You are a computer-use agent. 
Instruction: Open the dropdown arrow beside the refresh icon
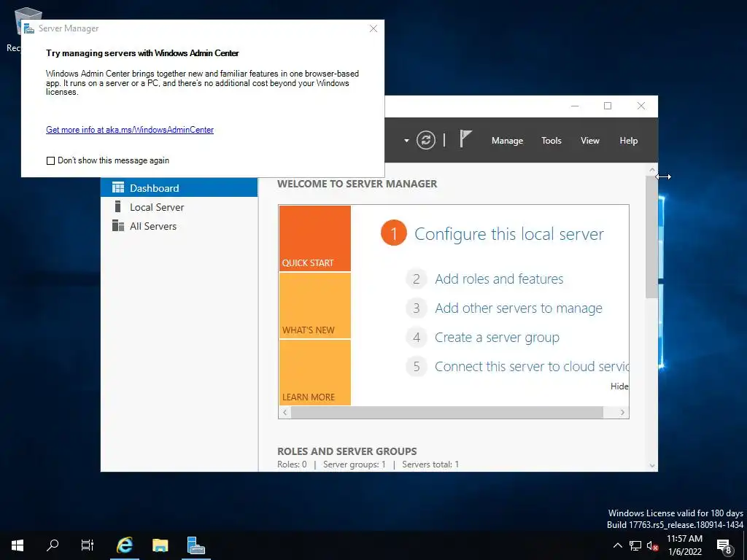coord(406,141)
